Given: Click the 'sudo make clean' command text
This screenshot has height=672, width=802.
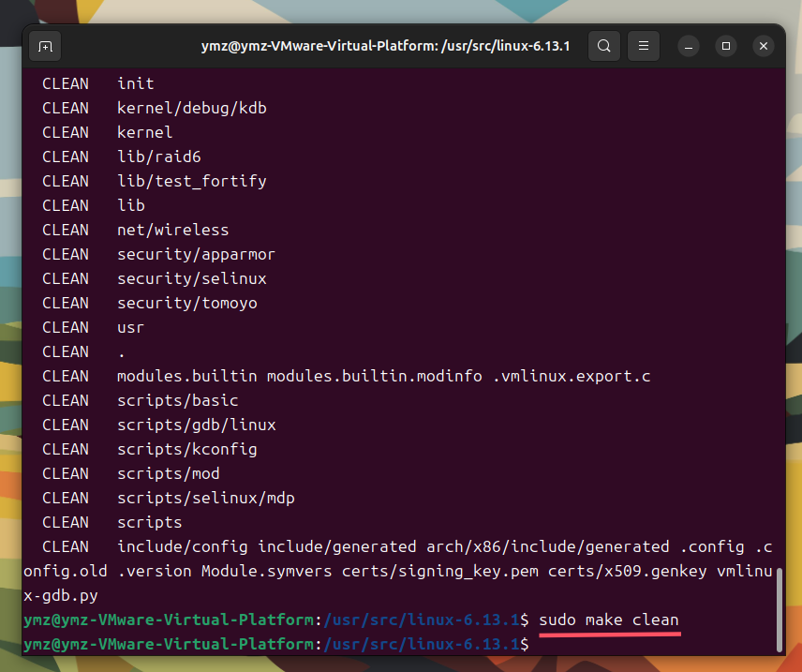Looking at the screenshot, I should click(x=609, y=620).
